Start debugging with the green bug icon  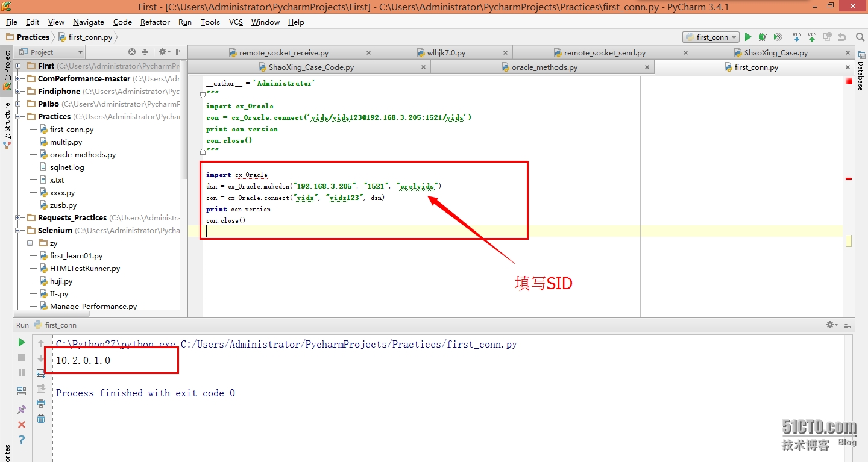tap(763, 37)
